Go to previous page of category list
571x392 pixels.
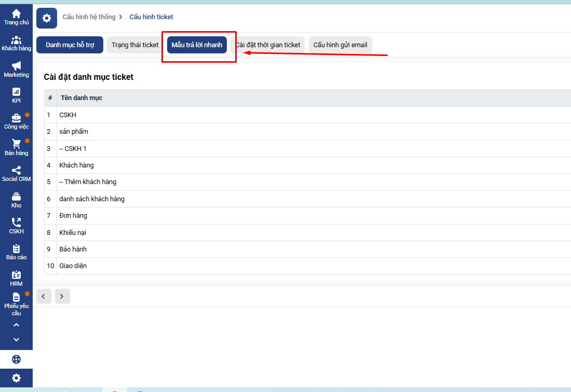[x=44, y=297]
